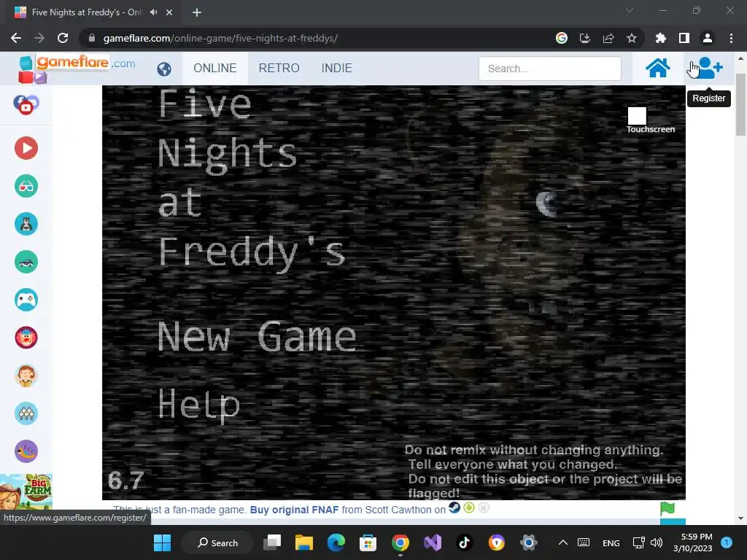Open the multiplayer people category in sidebar
The width and height of the screenshot is (747, 560).
(26, 413)
